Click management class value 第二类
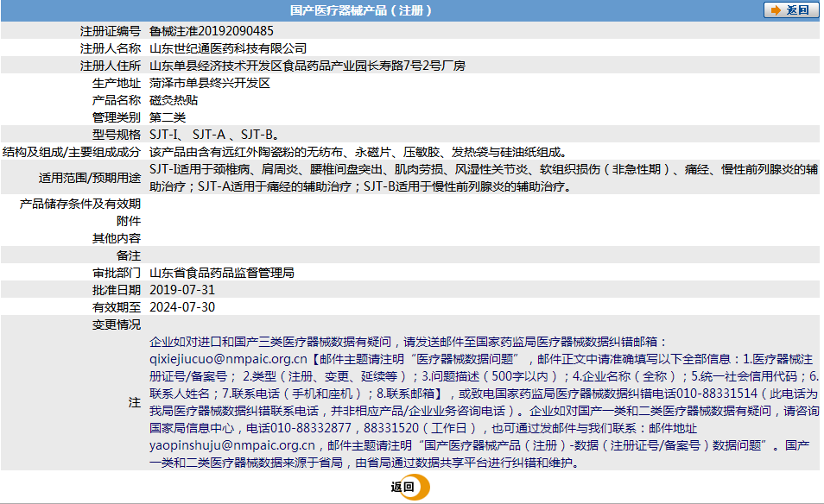 pos(168,117)
